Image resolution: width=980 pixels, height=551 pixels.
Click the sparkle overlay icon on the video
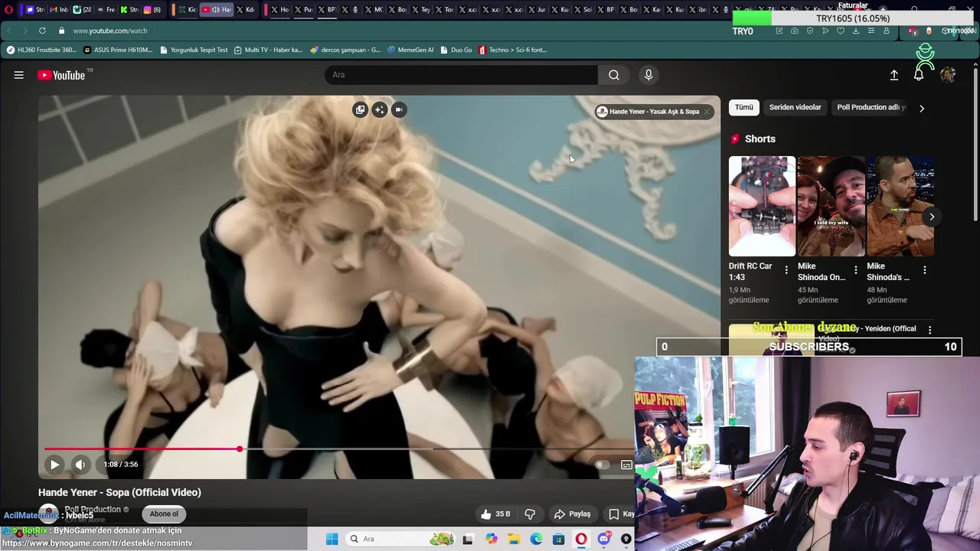380,109
